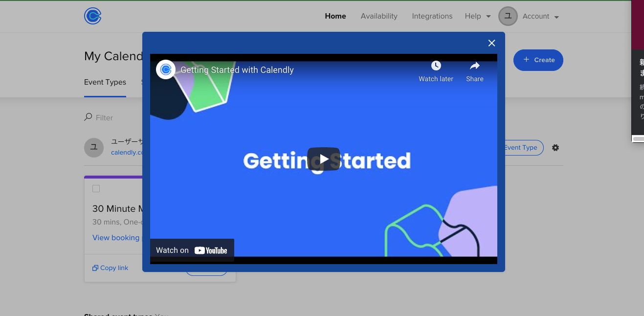Go to the Availability page
This screenshot has width=644, height=316.
pyautogui.click(x=379, y=16)
